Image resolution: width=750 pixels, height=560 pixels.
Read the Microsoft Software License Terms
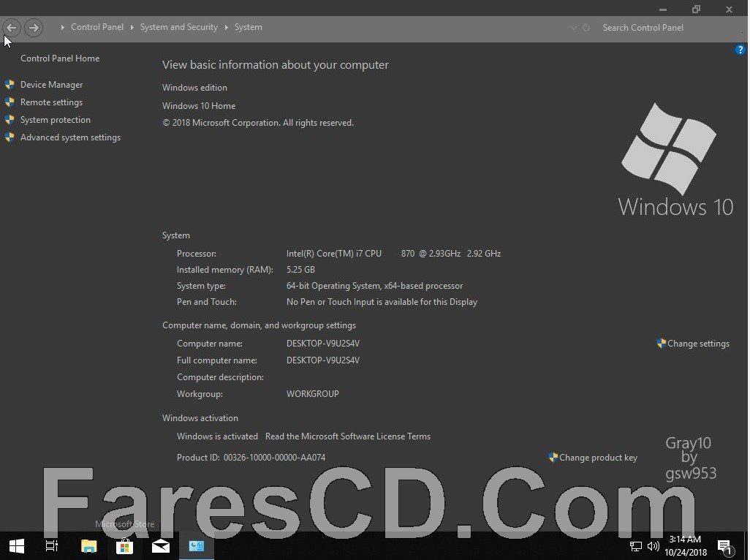(x=348, y=436)
